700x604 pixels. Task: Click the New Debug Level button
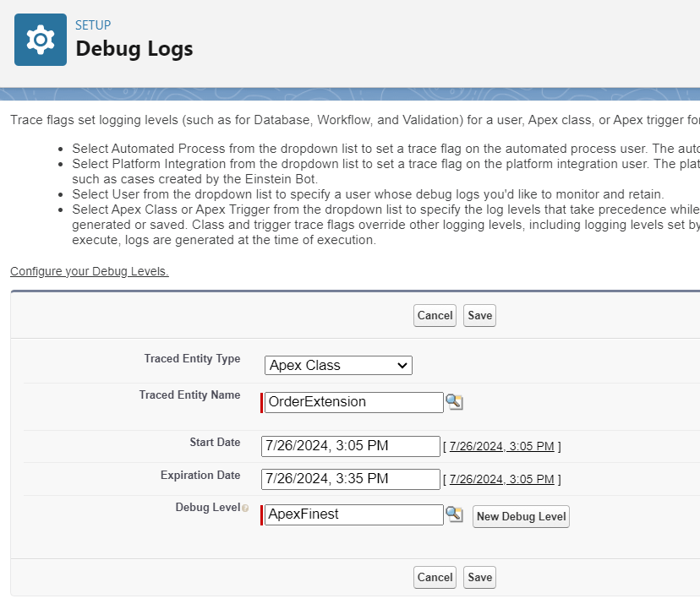(x=521, y=516)
